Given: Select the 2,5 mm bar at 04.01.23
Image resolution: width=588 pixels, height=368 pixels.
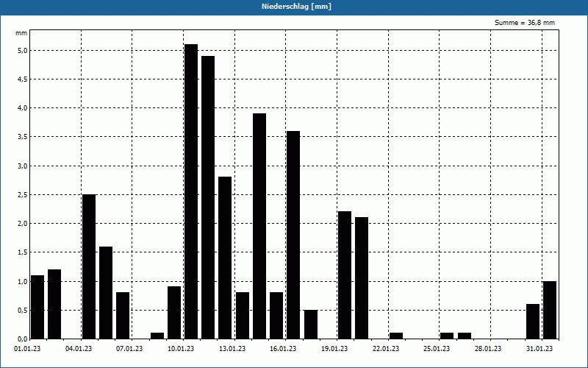Looking at the screenshot, I should (x=89, y=266).
